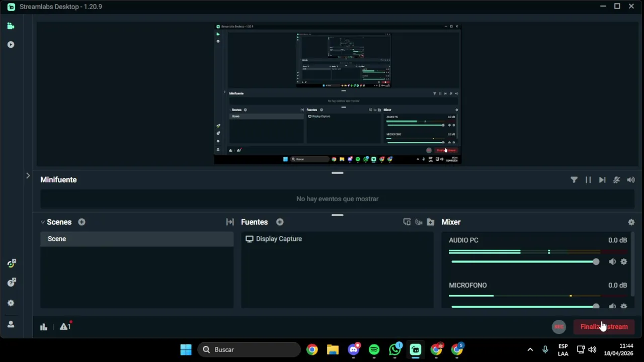644x362 pixels.
Task: Open the performance stats bar chart icon
Action: coord(44,327)
